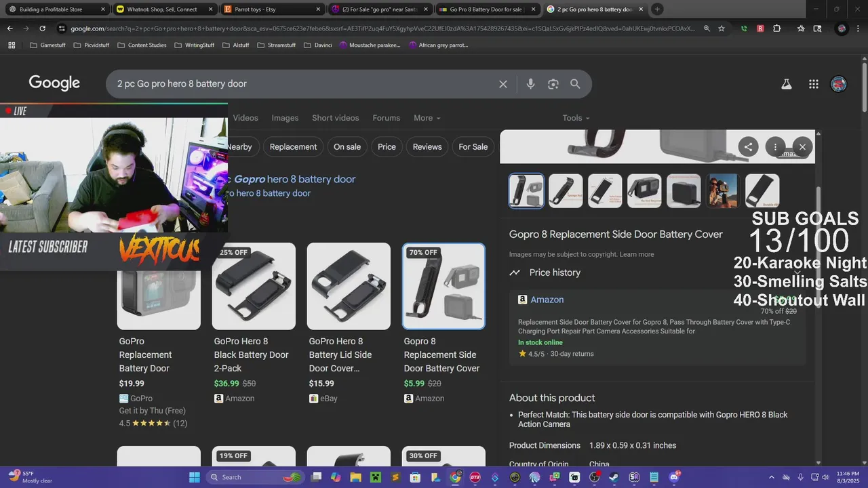Switch to the Short videos tab
This screenshot has height=488, width=868.
[335, 118]
